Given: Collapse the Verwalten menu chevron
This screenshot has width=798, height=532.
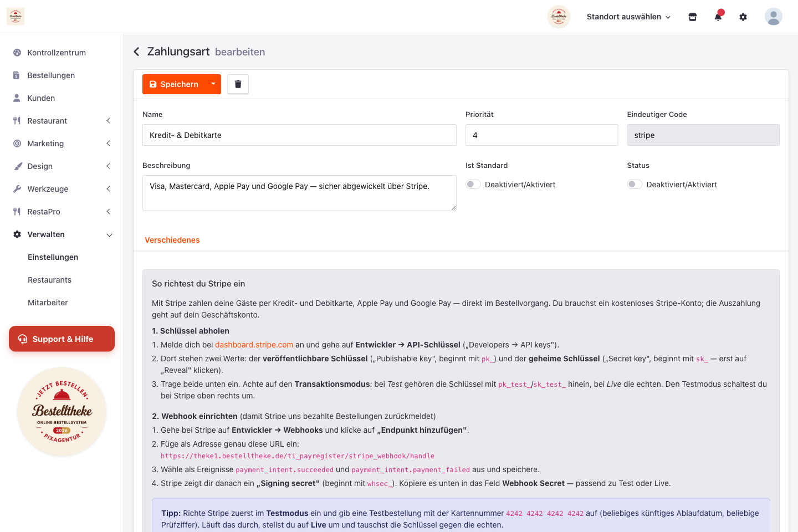Looking at the screenshot, I should coord(109,235).
